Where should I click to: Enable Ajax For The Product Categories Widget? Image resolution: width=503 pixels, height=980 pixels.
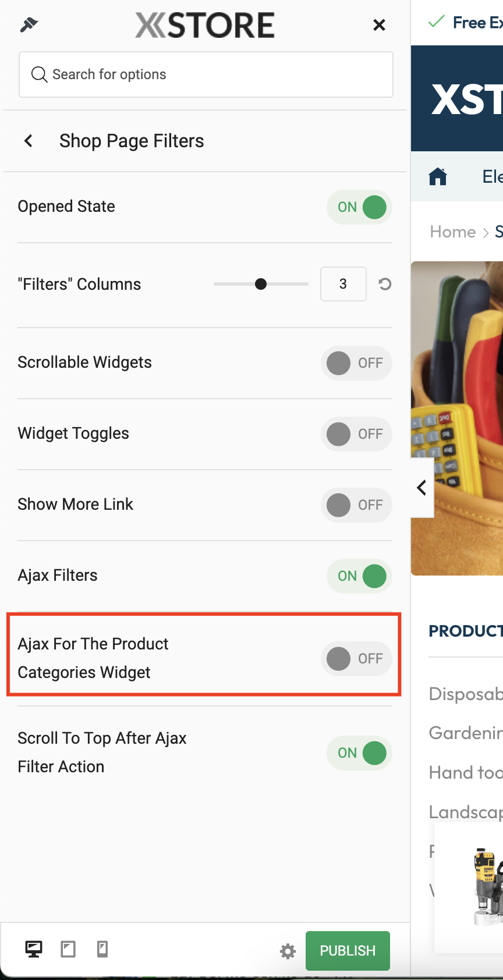coord(356,659)
